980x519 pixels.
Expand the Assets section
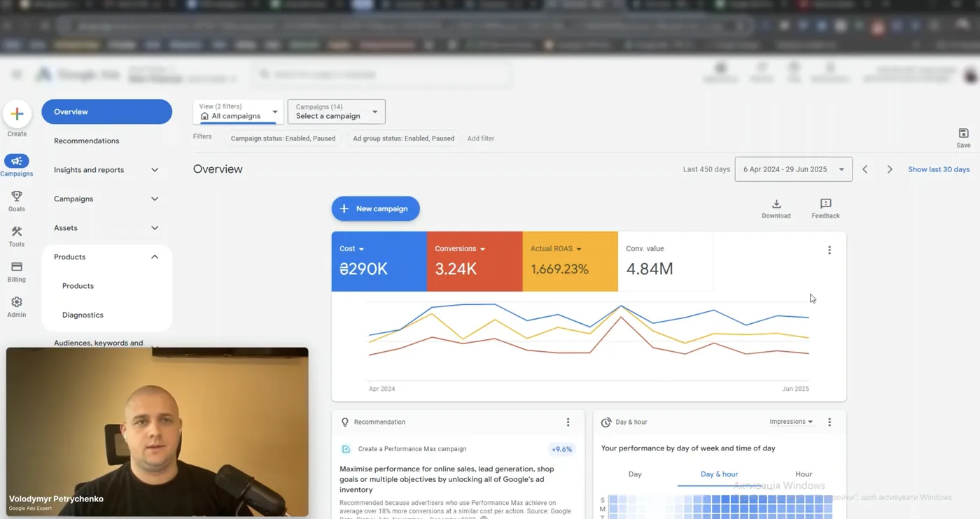point(155,228)
